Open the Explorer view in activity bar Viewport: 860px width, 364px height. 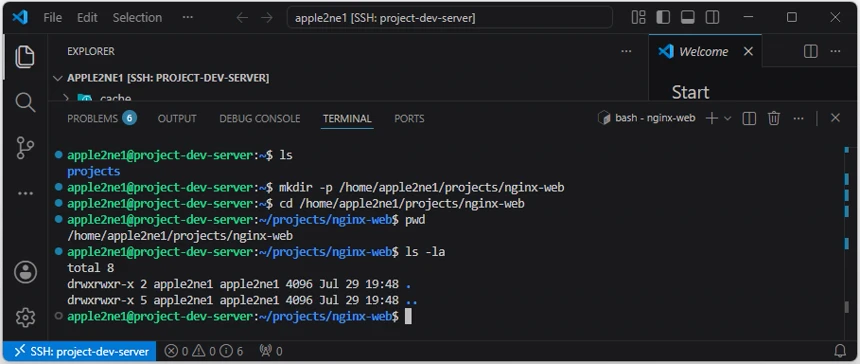(x=25, y=57)
